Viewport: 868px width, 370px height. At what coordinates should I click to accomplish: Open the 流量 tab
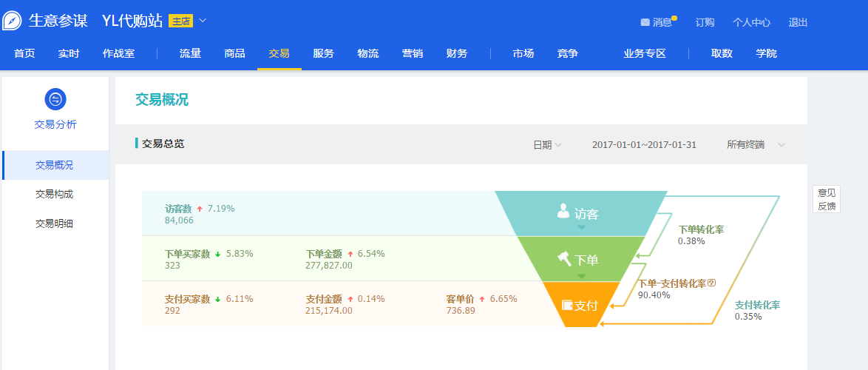point(190,54)
